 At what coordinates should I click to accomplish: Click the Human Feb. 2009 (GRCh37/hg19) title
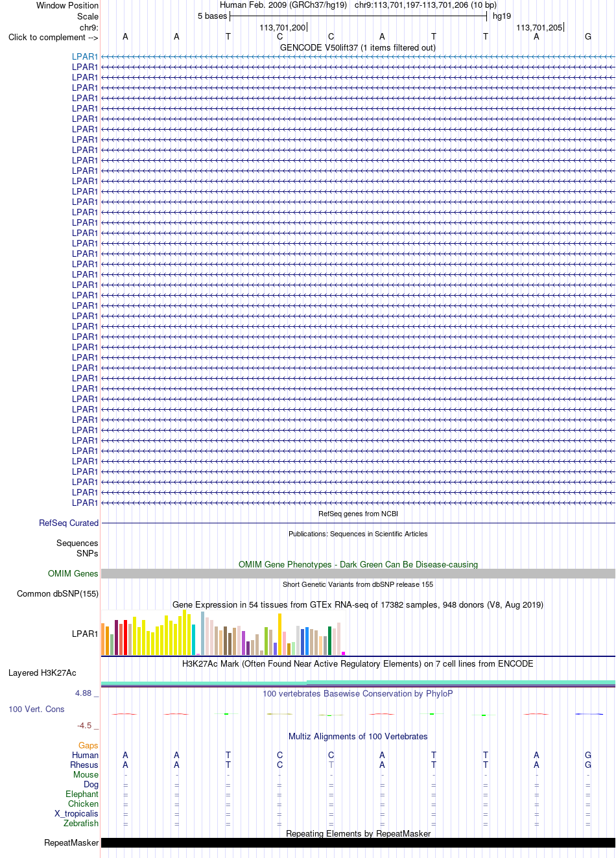[283, 5]
